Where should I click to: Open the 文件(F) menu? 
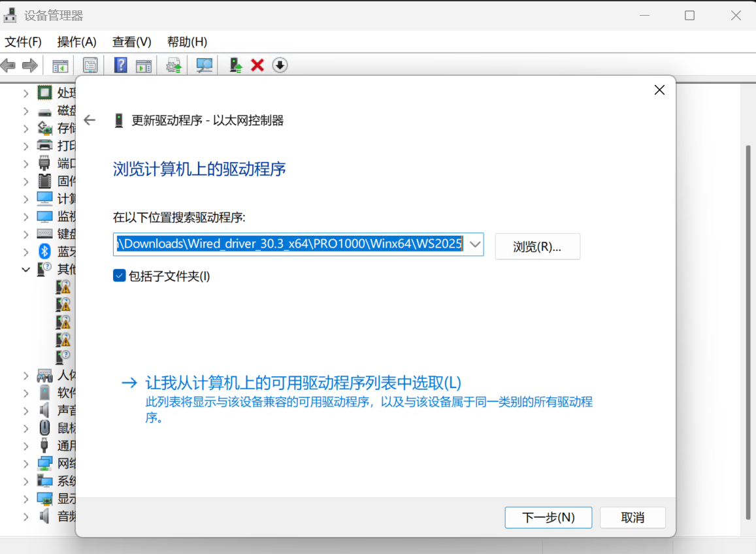[x=23, y=42]
